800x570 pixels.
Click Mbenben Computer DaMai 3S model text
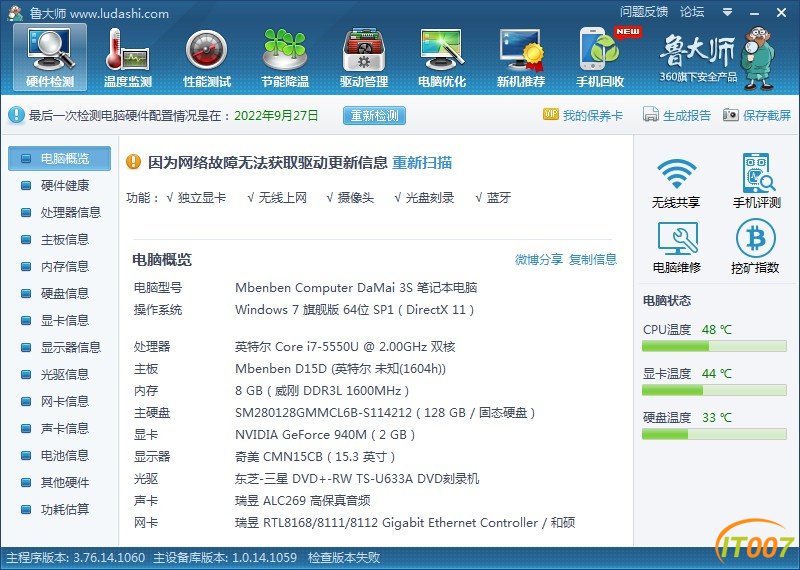click(x=356, y=288)
